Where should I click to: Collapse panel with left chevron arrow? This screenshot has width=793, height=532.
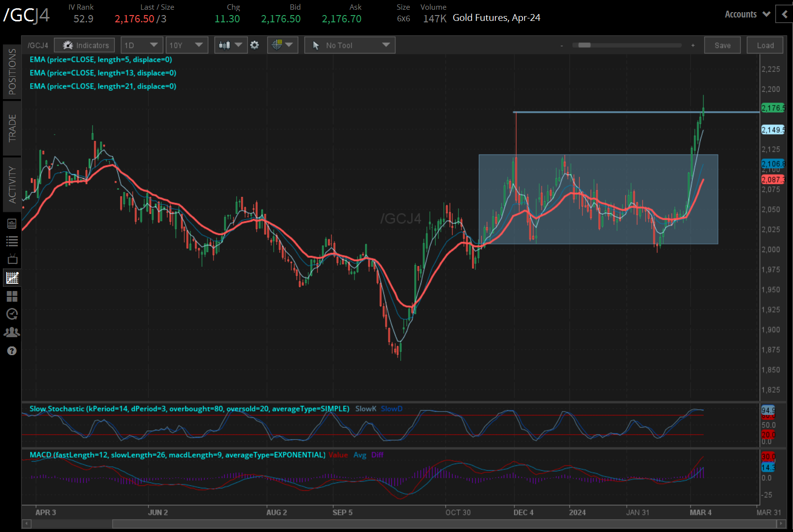[x=784, y=15]
